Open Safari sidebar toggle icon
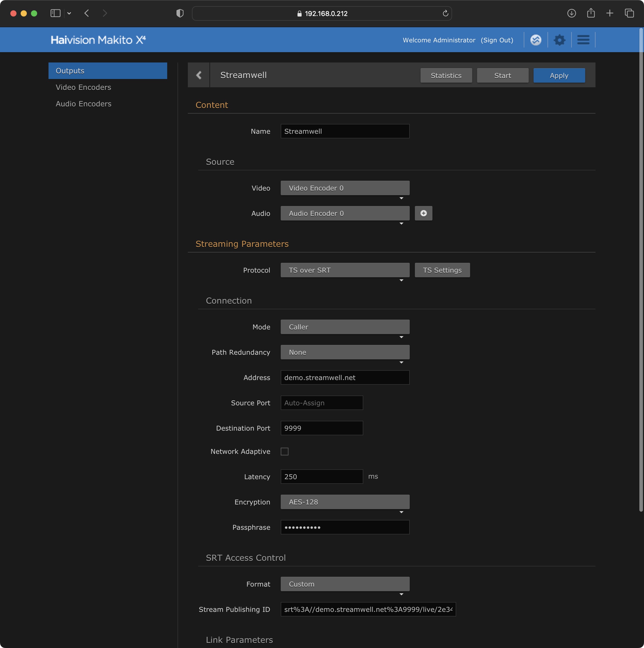The image size is (644, 648). tap(55, 13)
